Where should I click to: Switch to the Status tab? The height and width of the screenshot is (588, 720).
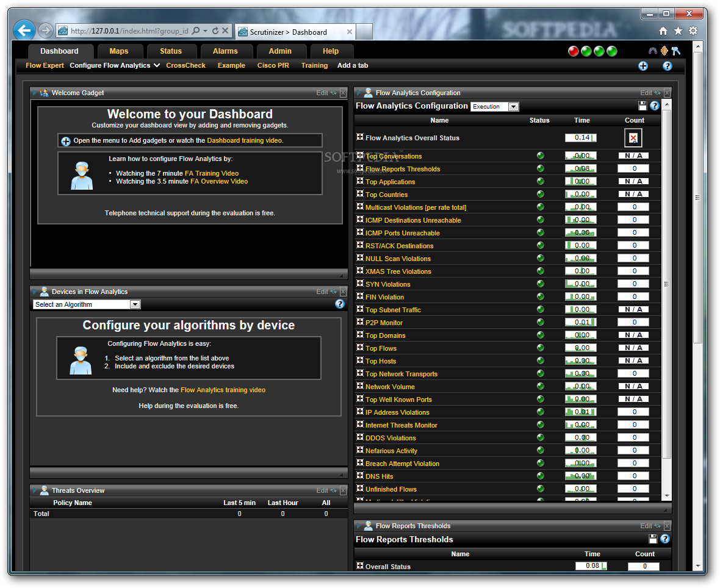click(171, 51)
